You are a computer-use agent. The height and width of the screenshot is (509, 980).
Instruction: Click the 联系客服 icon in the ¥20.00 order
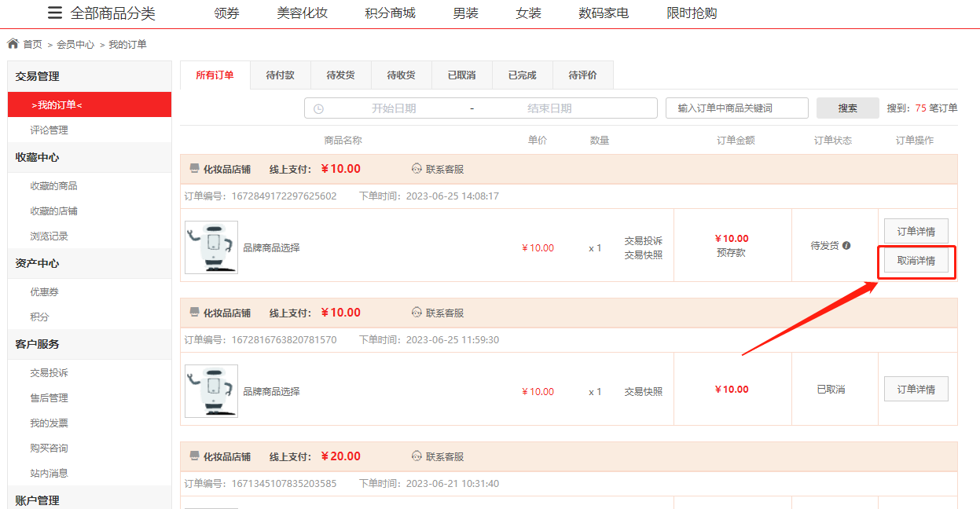click(x=417, y=456)
